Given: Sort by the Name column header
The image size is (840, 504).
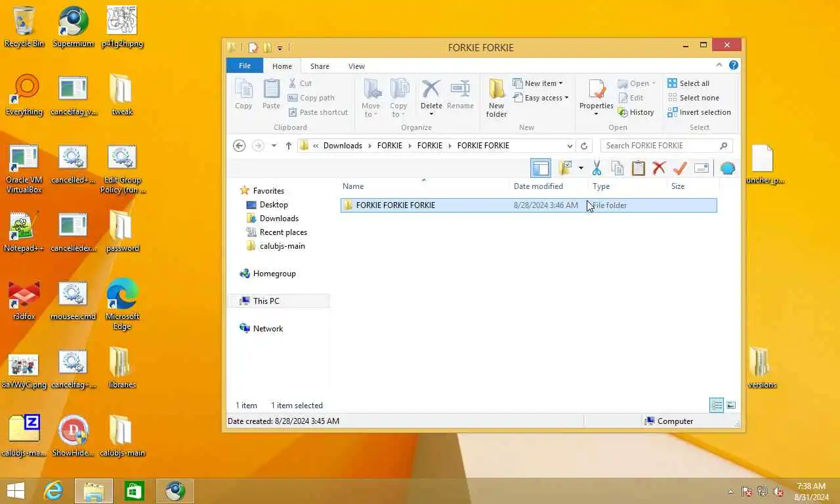Looking at the screenshot, I should click(424, 186).
